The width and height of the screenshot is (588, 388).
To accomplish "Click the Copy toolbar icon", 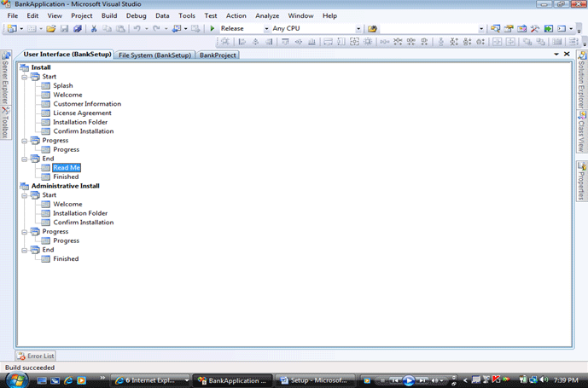I will (x=107, y=28).
